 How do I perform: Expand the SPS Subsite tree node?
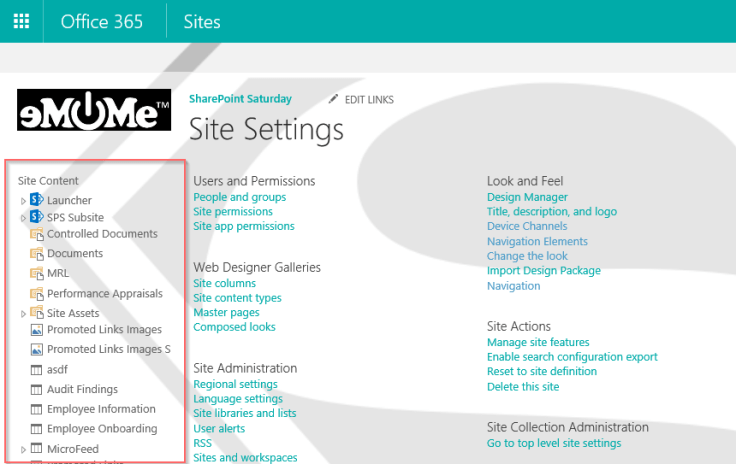point(23,218)
